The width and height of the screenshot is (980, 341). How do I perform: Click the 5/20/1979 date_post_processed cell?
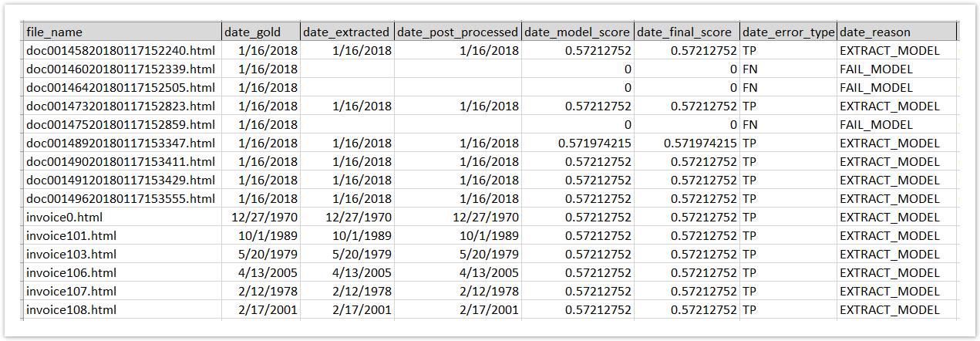pos(458,255)
